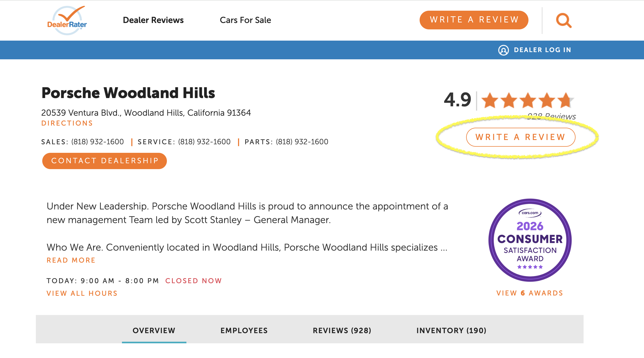Switch to the Employees tab
This screenshot has width=644, height=358.
[x=244, y=330]
